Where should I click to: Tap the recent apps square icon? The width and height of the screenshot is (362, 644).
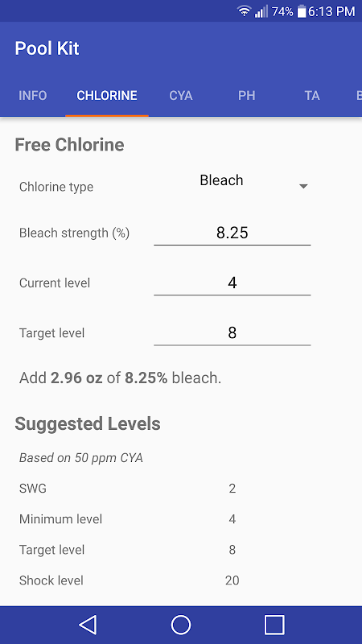click(274, 625)
